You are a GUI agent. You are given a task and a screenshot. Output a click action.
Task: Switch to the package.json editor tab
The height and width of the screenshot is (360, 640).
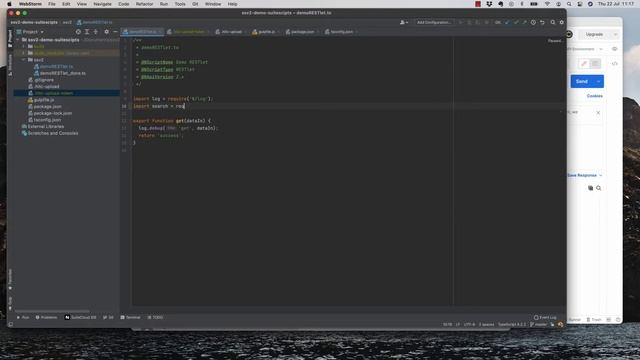[302, 31]
